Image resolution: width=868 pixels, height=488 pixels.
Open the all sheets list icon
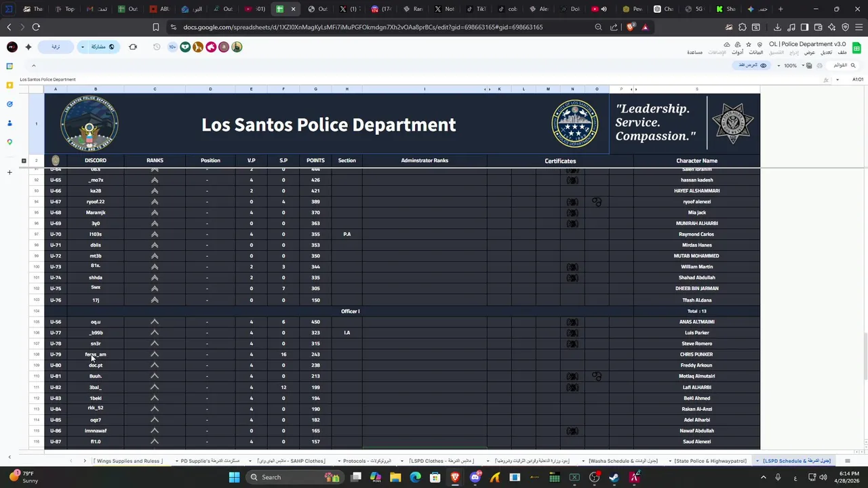847,461
